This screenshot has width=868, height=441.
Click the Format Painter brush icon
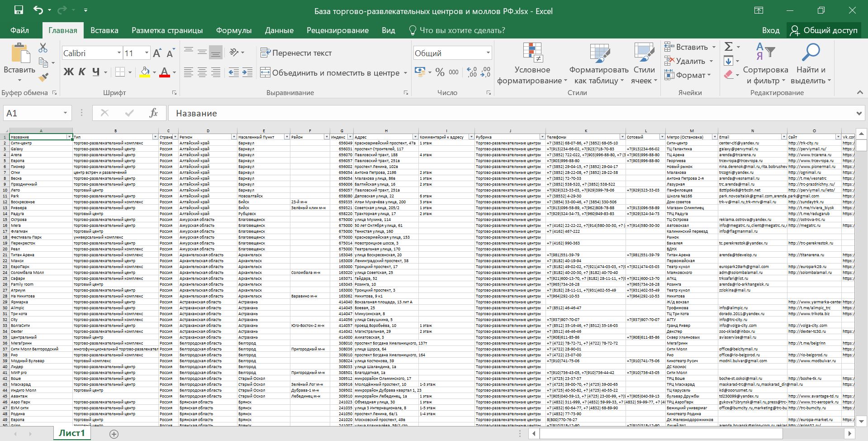click(43, 78)
